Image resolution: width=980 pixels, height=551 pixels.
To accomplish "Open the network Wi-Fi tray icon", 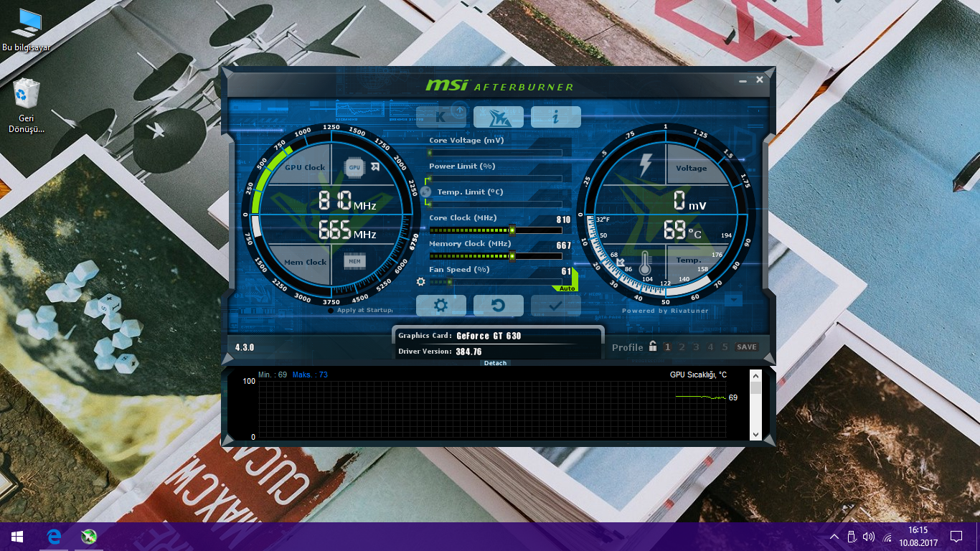I will coord(887,537).
